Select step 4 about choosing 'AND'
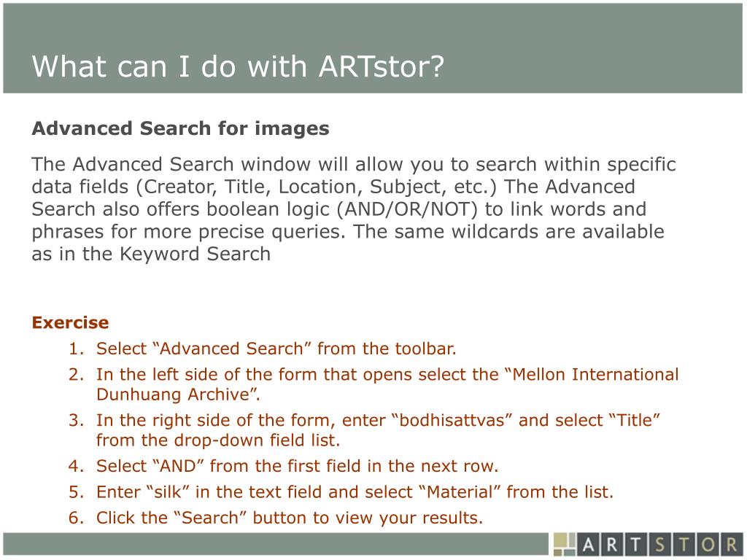Screen dimensions: 747x560 pyautogui.click(x=284, y=466)
